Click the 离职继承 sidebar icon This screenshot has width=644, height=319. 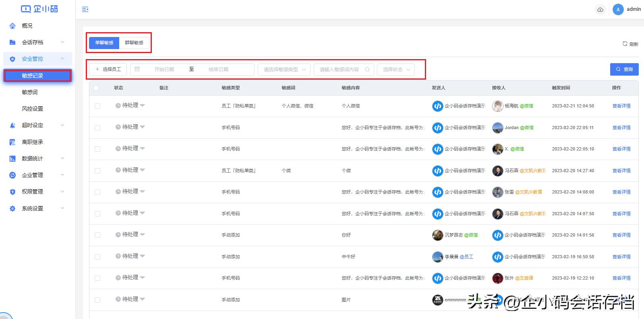12,142
